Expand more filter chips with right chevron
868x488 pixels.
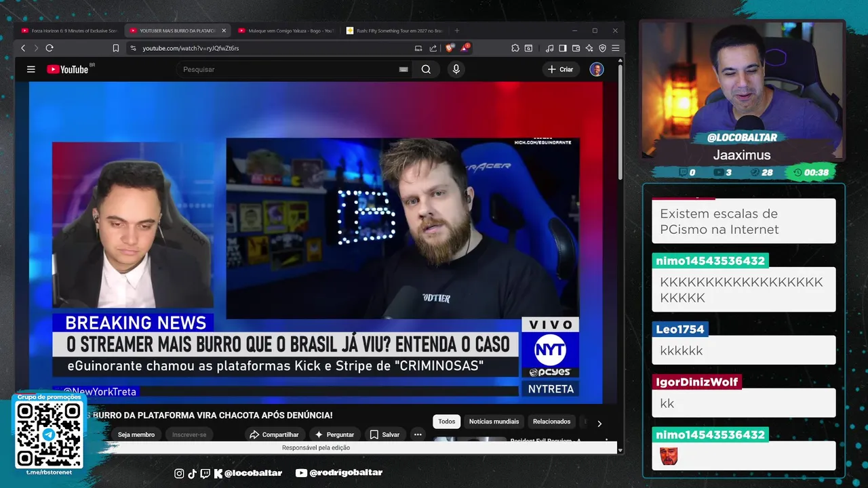[599, 424]
